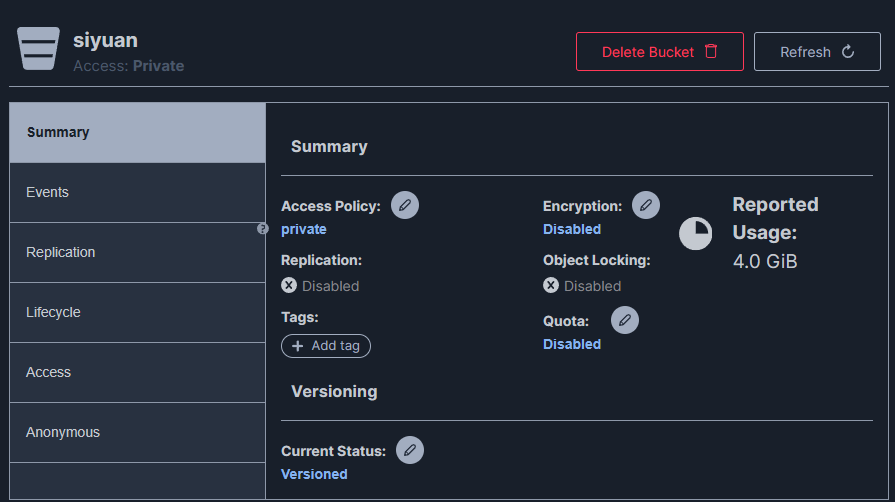The height and width of the screenshot is (502, 895).
Task: Click the Add tag button
Action: pyautogui.click(x=326, y=346)
